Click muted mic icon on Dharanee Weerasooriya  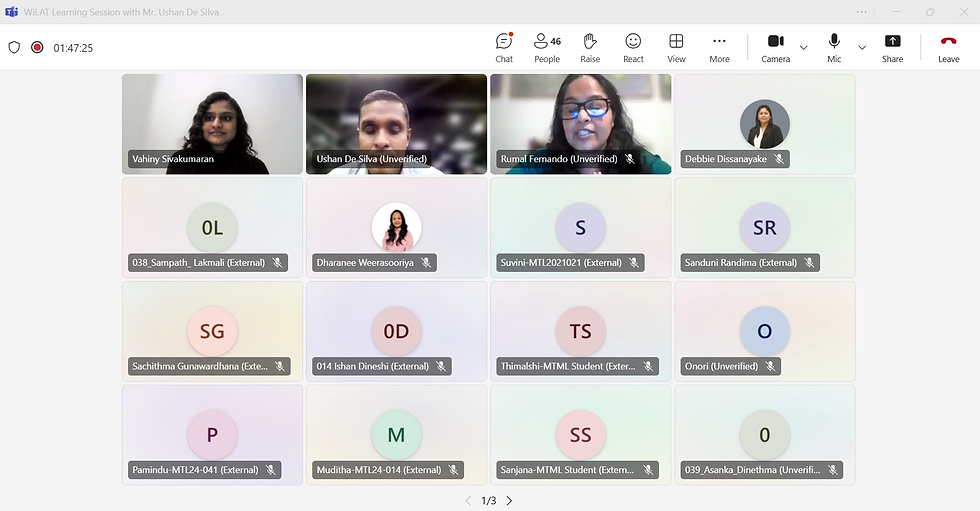(426, 262)
